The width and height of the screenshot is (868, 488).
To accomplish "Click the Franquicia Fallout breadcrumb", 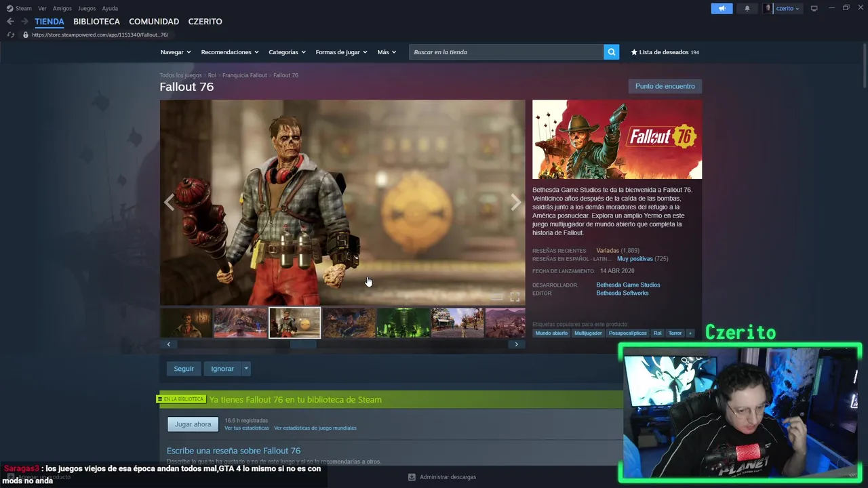I will 245,75.
